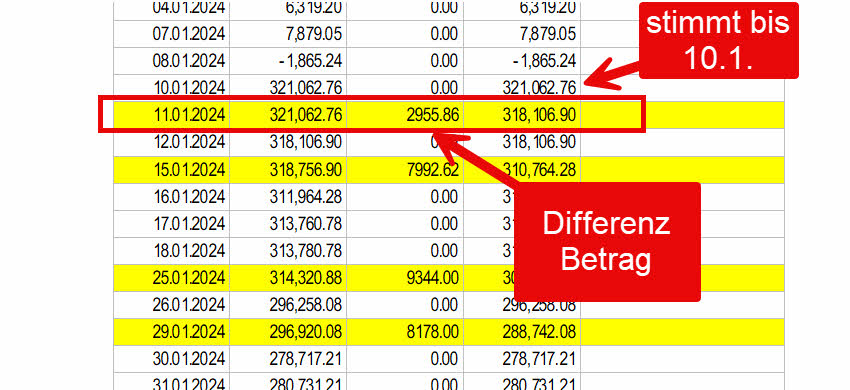Click the 296,258.08 cell in second column

[x=288, y=305]
